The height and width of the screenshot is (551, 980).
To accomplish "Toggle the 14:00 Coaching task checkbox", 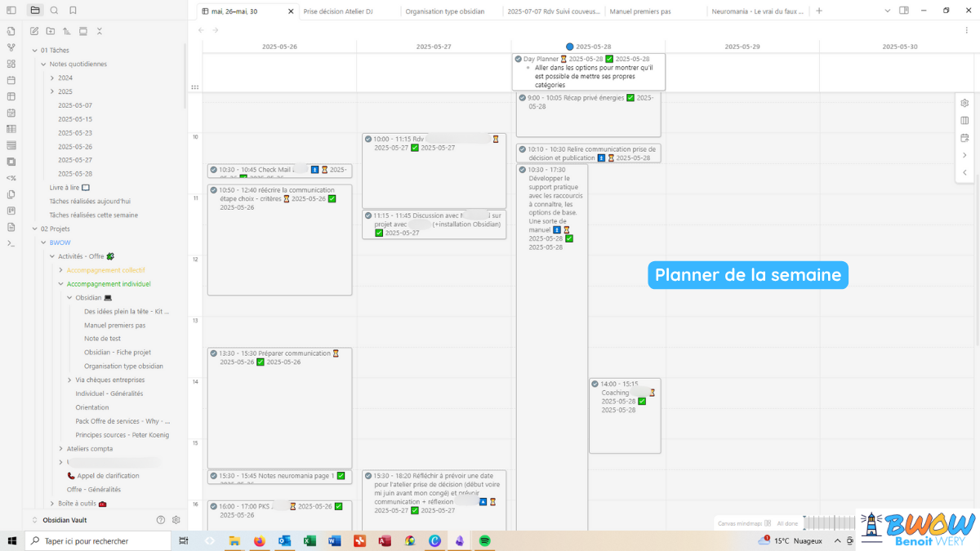I will click(x=595, y=384).
